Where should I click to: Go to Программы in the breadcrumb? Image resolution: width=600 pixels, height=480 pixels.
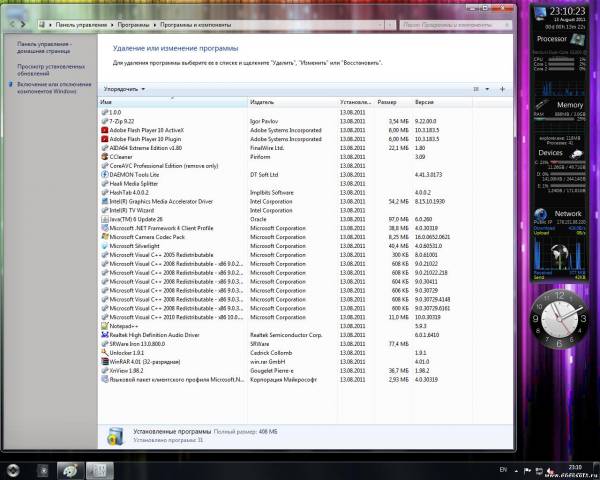pyautogui.click(x=133, y=25)
